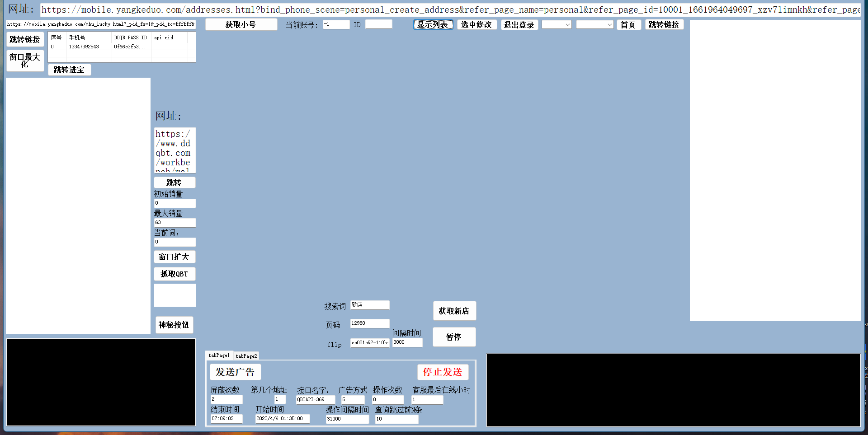Select phone number cell 13347392543
The width and height of the screenshot is (868, 435).
89,47
